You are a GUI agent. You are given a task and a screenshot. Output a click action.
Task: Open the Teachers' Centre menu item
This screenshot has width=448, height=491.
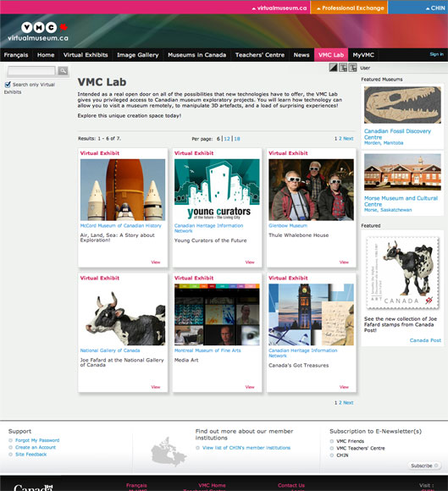tap(260, 55)
